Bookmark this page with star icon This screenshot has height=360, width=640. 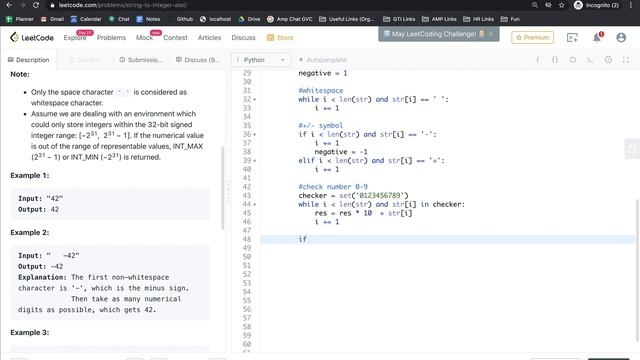[x=562, y=5]
